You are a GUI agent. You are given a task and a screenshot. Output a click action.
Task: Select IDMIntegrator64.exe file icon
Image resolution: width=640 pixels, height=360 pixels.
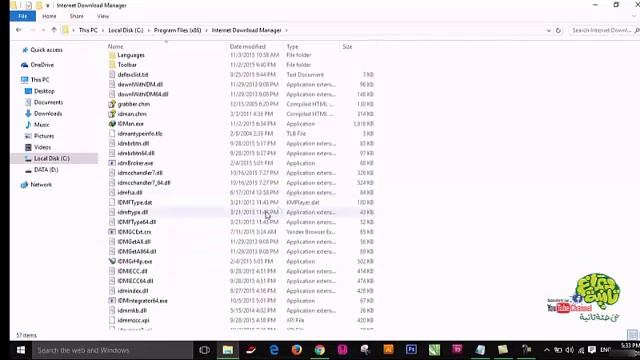(112, 300)
